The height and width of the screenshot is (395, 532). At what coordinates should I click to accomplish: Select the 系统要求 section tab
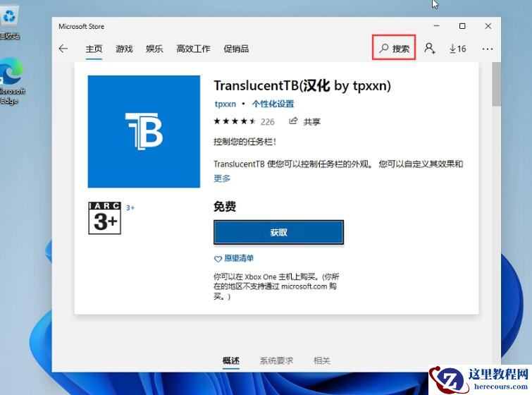point(276,360)
